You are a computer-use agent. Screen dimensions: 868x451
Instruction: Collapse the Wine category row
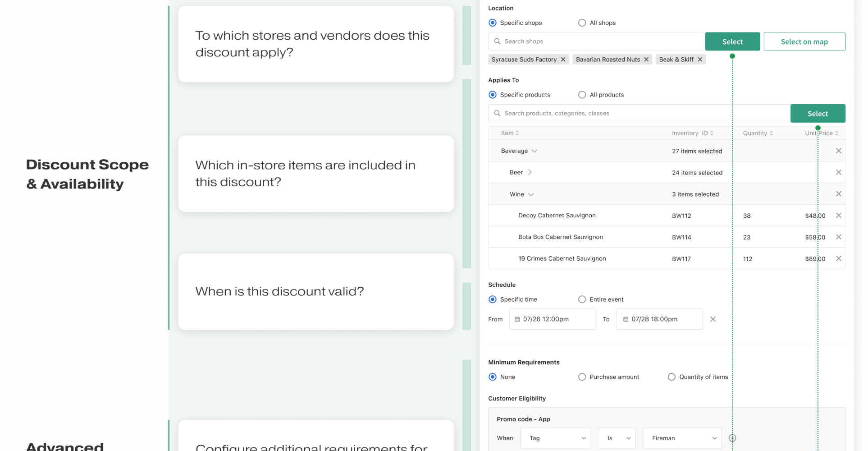pos(531,194)
